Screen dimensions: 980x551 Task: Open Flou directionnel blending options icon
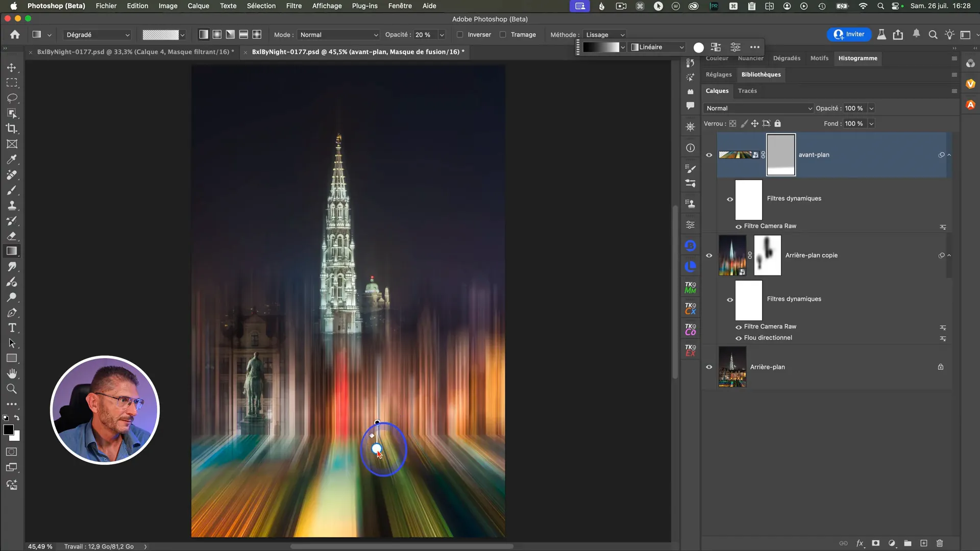943,339
